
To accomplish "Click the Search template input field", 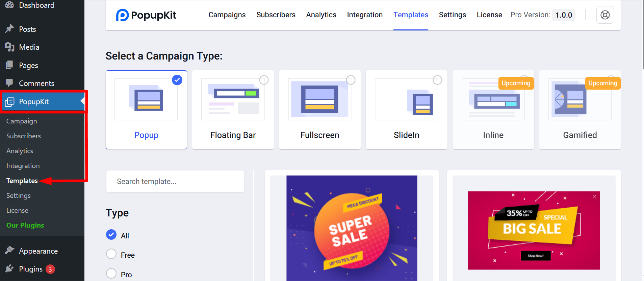I will pos(175,182).
